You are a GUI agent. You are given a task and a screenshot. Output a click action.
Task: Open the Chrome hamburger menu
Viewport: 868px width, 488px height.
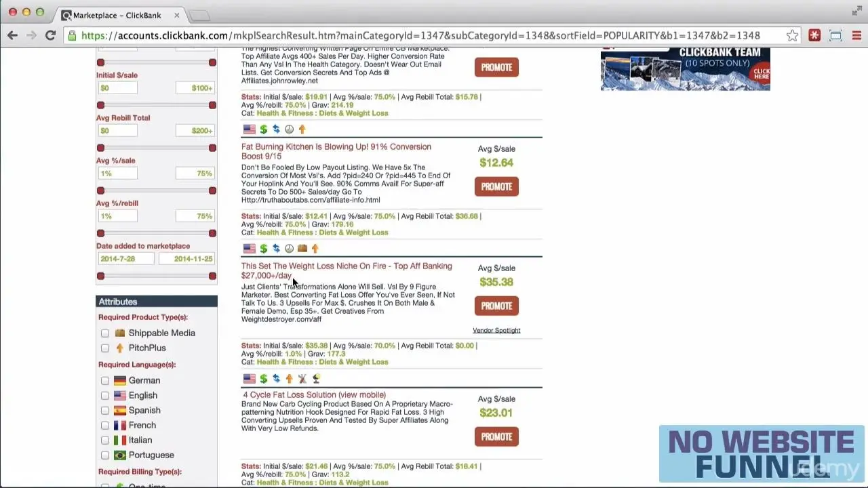(856, 36)
